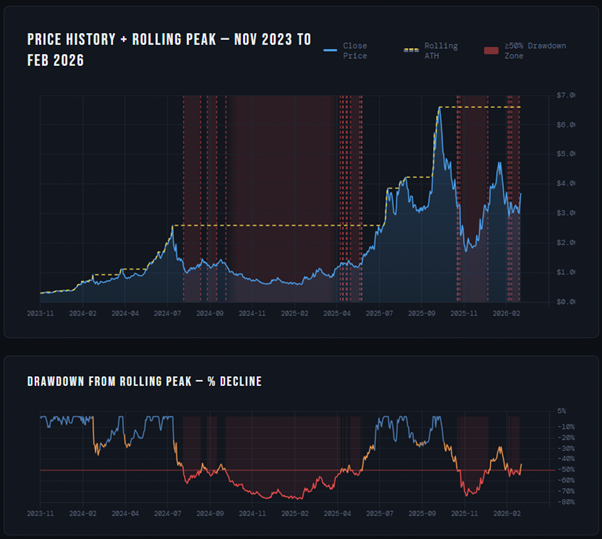Select the $0.00 label on price axis
Viewport: 602px width, 539px height.
(x=566, y=301)
